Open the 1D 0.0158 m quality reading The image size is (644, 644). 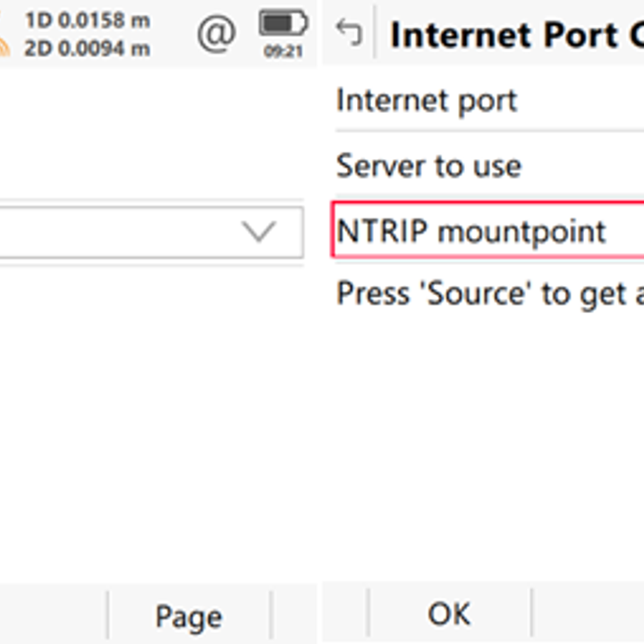point(87,20)
